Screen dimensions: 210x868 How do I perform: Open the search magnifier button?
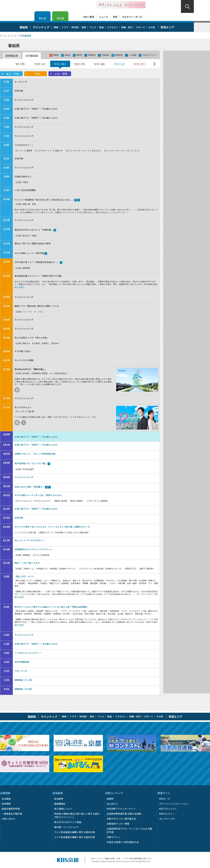pyautogui.click(x=187, y=6)
